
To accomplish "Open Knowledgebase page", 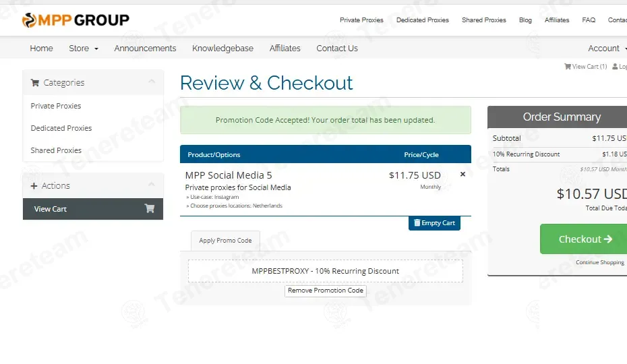I will tap(222, 49).
